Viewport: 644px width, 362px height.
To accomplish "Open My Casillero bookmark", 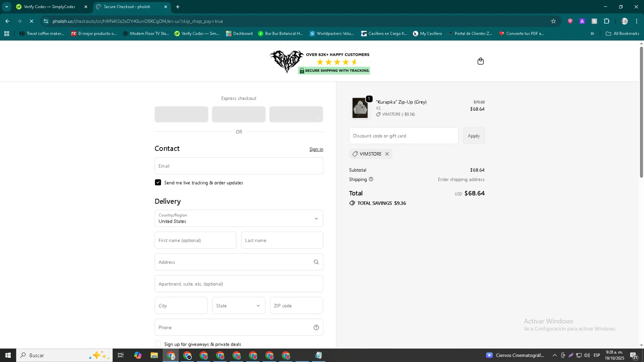I will point(427,33).
